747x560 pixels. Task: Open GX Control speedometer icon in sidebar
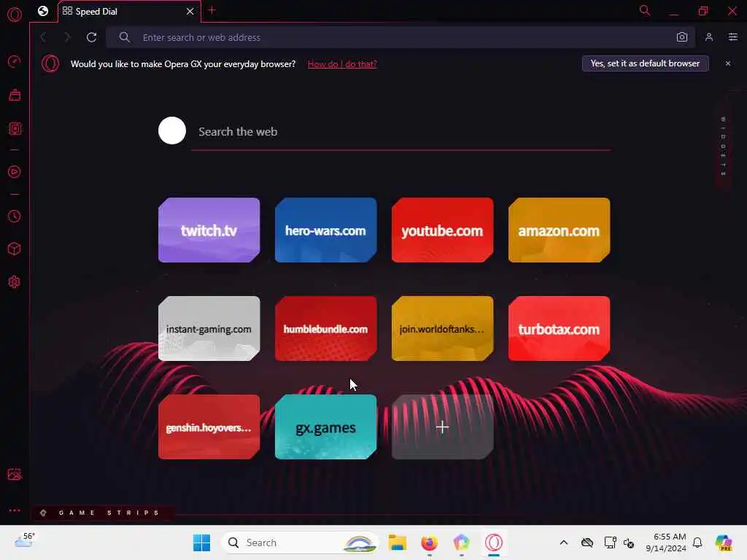15,62
